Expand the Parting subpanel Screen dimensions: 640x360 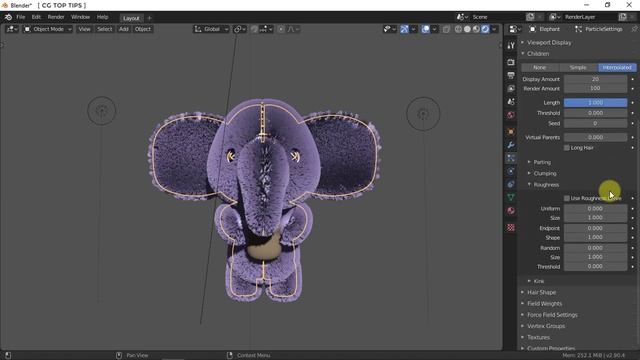click(542, 162)
